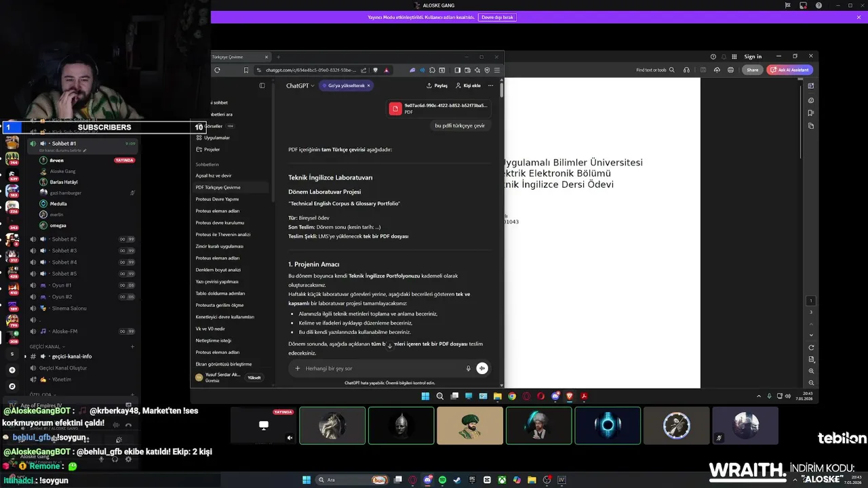Open the Acrobat apps grid icon
This screenshot has height=488, width=868.
pyautogui.click(x=734, y=57)
